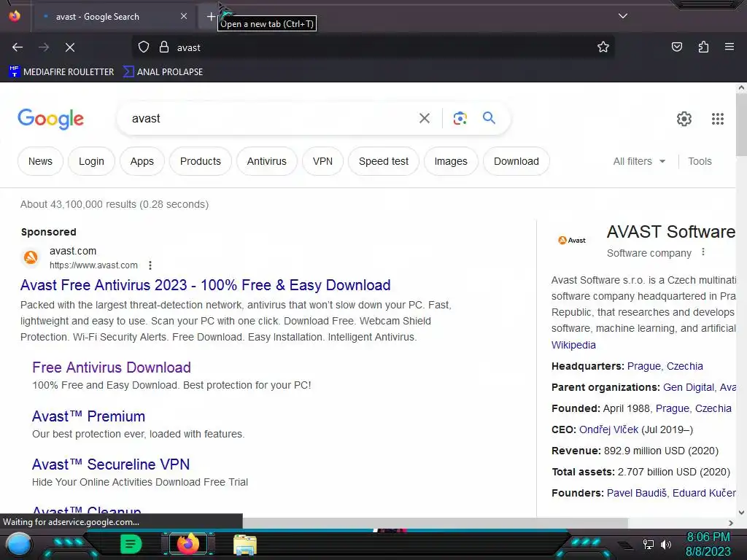The image size is (747, 560).
Task: Open the Avast Premium link
Action: 88,416
